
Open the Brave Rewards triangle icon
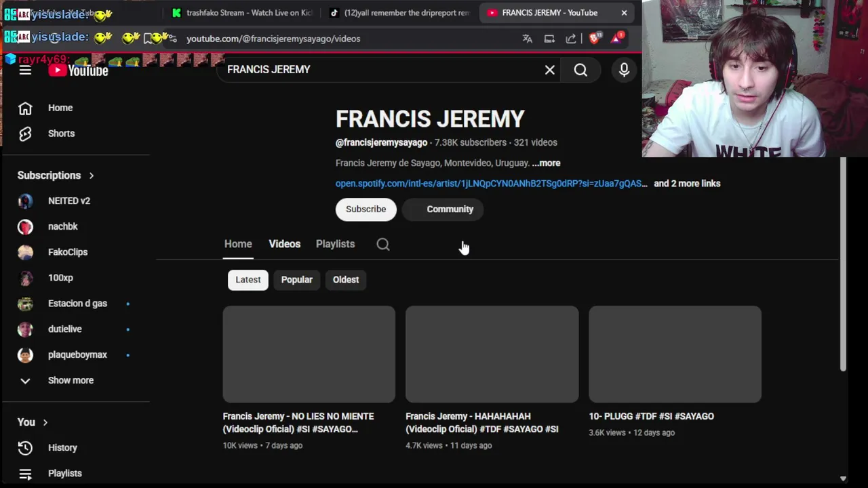616,39
